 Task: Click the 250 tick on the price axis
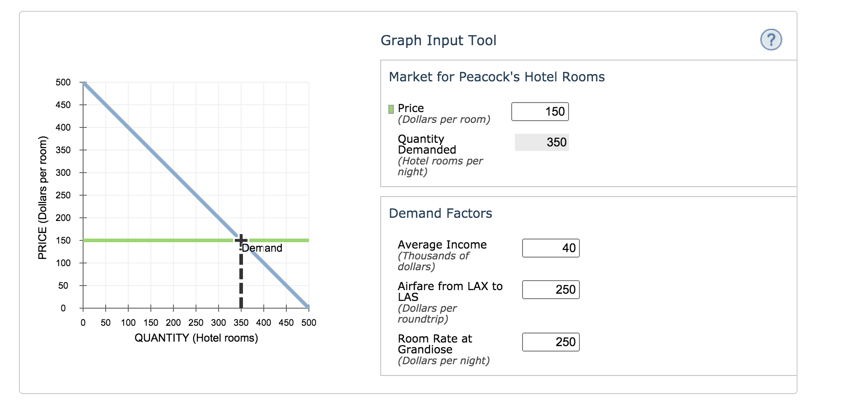(63, 195)
